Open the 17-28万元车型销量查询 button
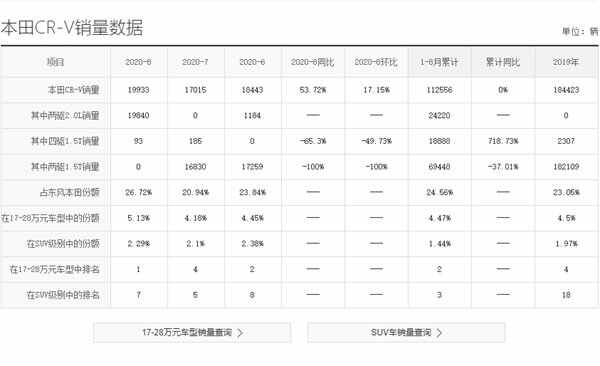The image size is (600, 366). (192, 332)
